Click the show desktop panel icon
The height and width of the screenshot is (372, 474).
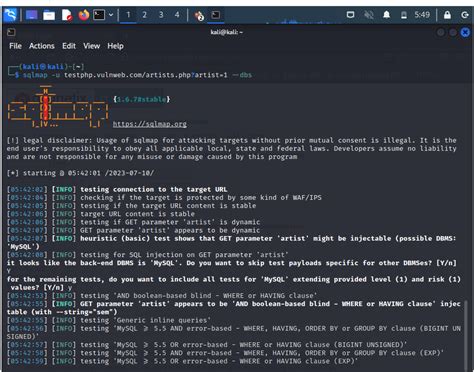32,15
